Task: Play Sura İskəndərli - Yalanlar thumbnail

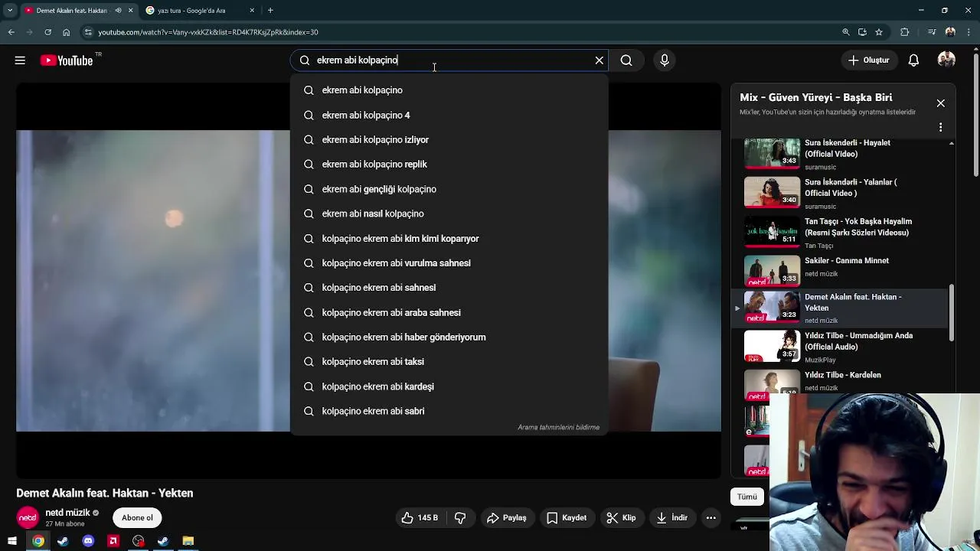Action: click(x=772, y=192)
